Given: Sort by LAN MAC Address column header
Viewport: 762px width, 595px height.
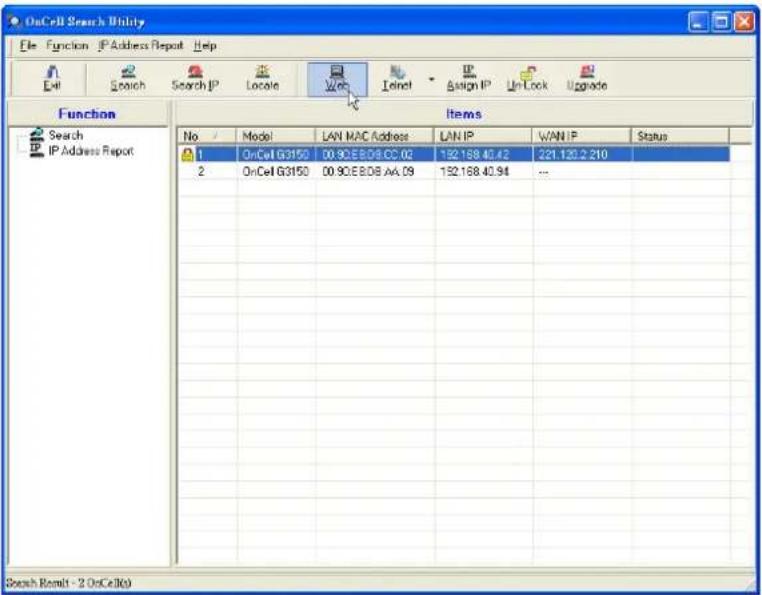Looking at the screenshot, I should tap(374, 136).
